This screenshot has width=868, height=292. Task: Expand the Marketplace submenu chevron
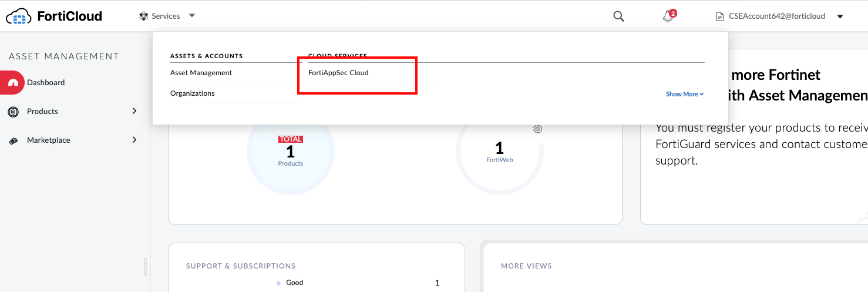click(x=134, y=140)
